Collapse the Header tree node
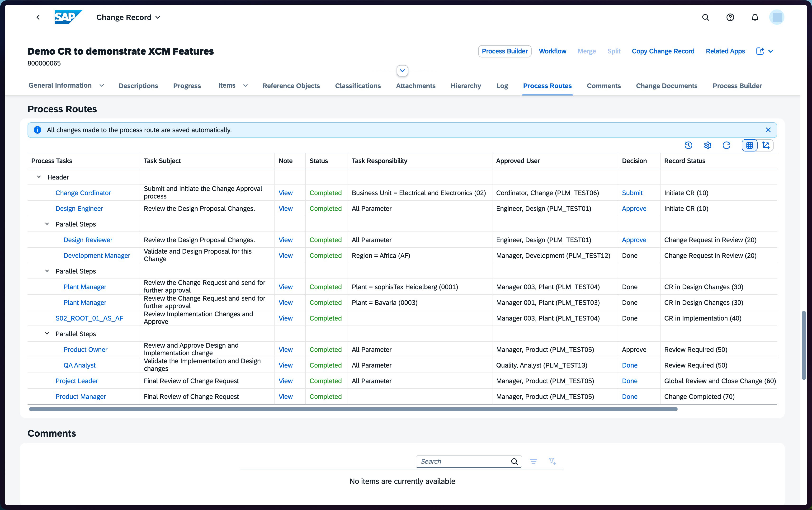Screen dimensions: 812x510 [x=39, y=177]
